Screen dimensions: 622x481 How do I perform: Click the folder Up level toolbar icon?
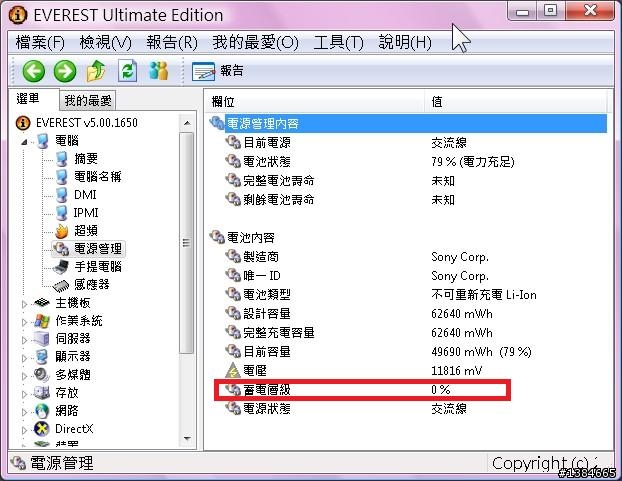tap(96, 71)
